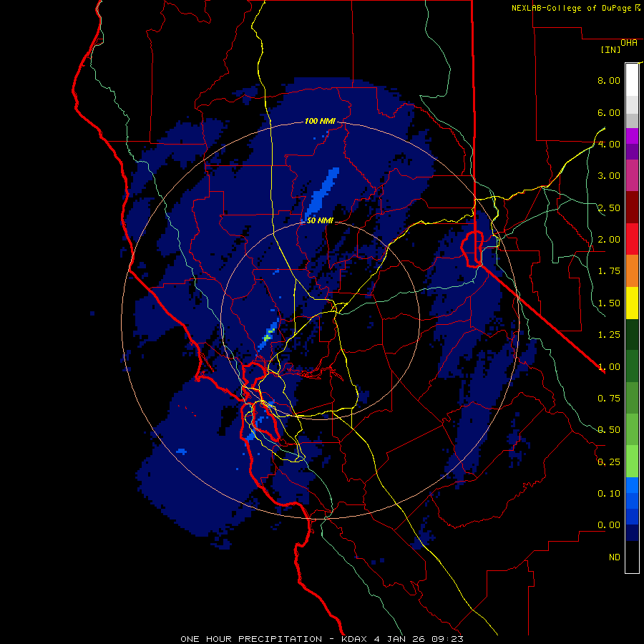The height and width of the screenshot is (644, 644).
Task: Click the [IN] units label
Action: click(x=610, y=49)
